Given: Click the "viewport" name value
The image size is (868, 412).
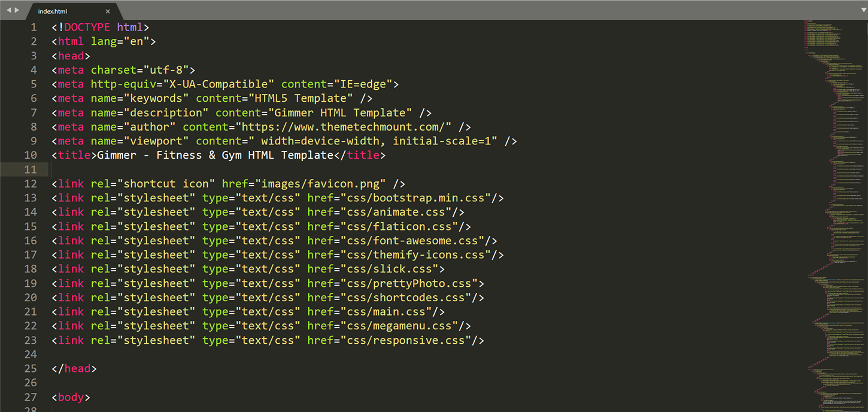Looking at the screenshot, I should click(x=156, y=141).
